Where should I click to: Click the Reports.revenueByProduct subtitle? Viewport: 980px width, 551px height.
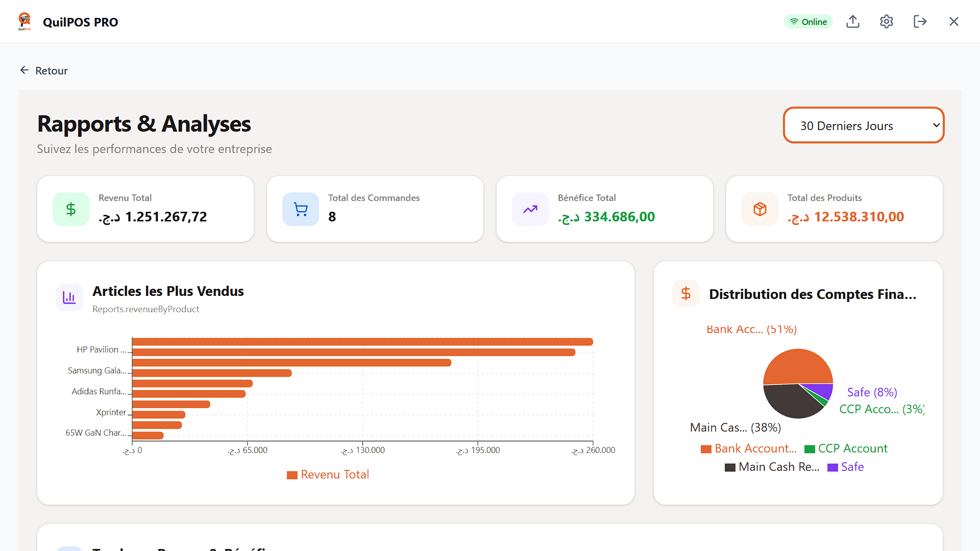(x=145, y=309)
